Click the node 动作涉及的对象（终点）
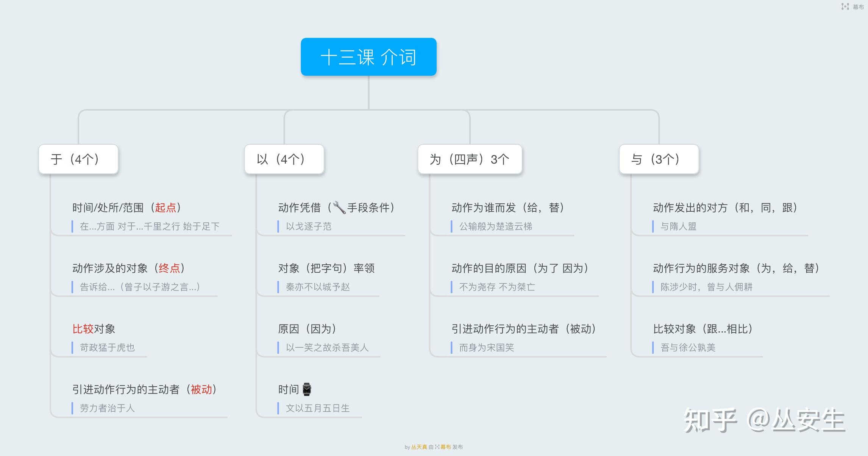 (x=129, y=268)
